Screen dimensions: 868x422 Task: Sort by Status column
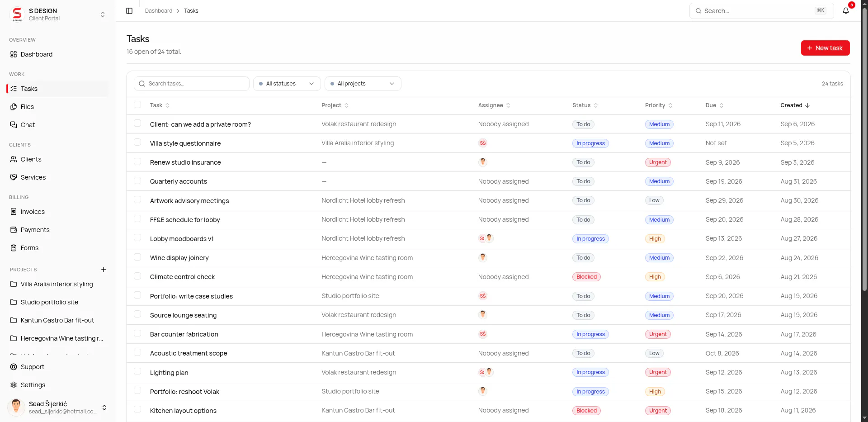click(x=585, y=105)
